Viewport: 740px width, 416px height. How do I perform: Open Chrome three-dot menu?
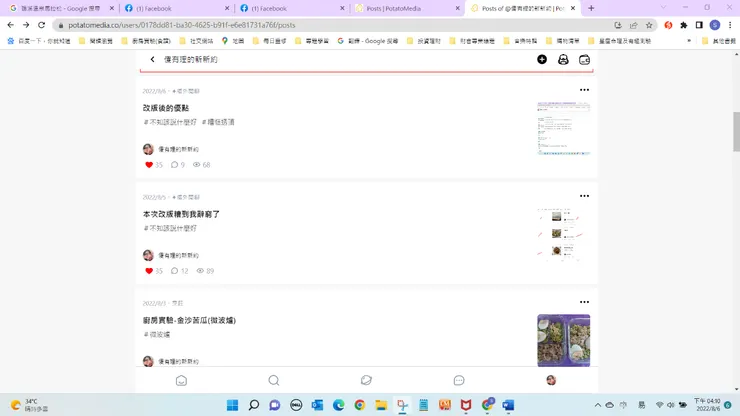[730, 25]
